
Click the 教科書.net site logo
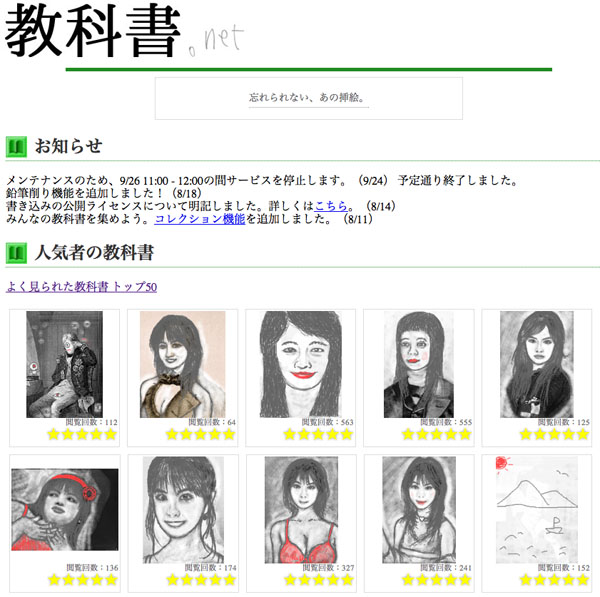tap(118, 32)
